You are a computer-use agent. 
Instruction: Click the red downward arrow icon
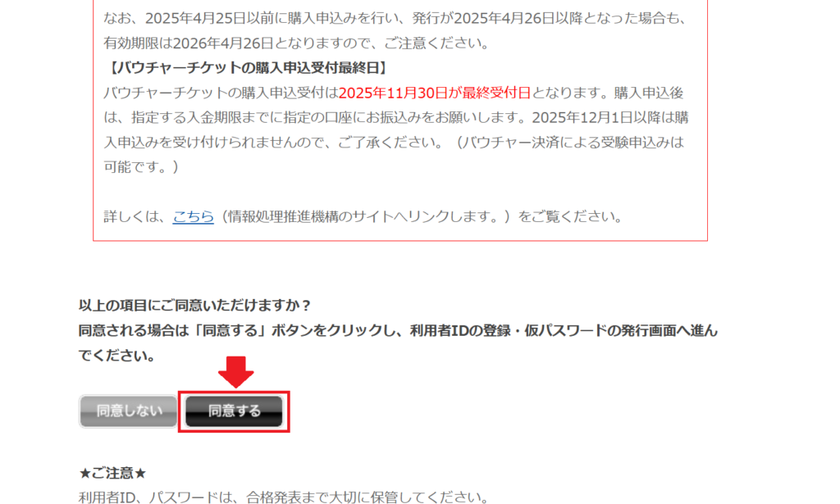click(x=235, y=372)
